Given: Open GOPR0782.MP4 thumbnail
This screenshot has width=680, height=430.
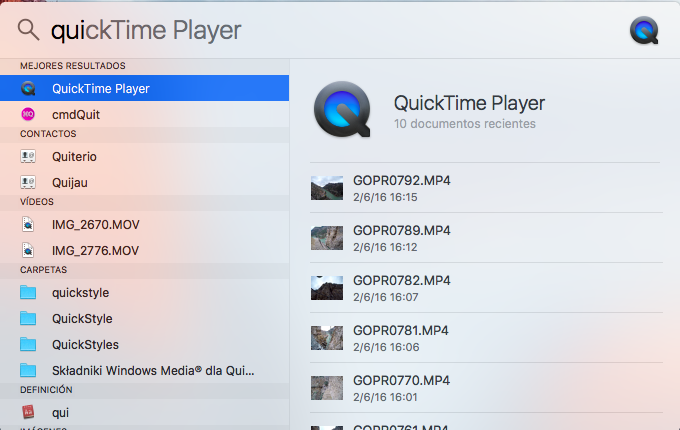Looking at the screenshot, I should pos(327,288).
